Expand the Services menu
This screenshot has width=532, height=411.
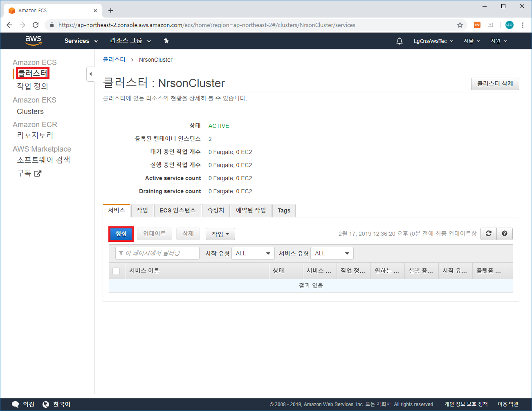pyautogui.click(x=81, y=41)
